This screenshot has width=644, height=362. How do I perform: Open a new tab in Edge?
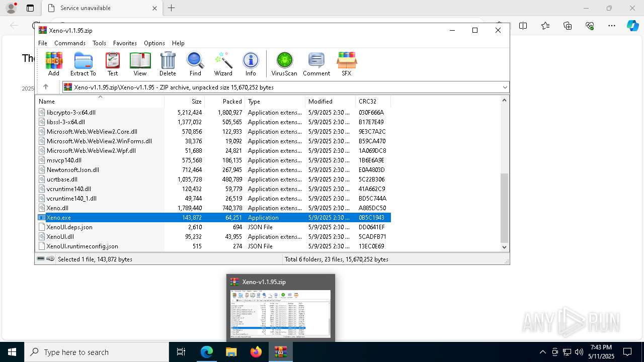click(172, 8)
